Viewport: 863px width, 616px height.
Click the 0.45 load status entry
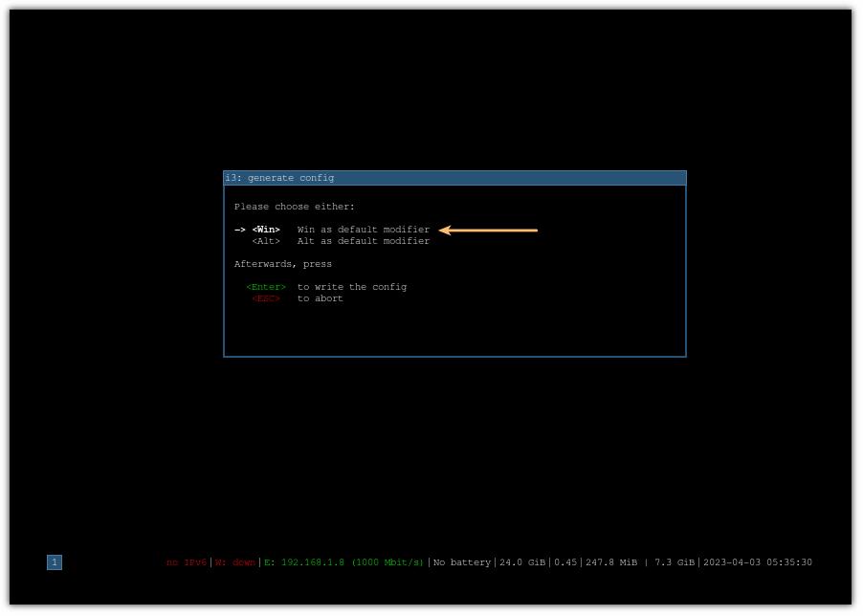pyautogui.click(x=565, y=562)
